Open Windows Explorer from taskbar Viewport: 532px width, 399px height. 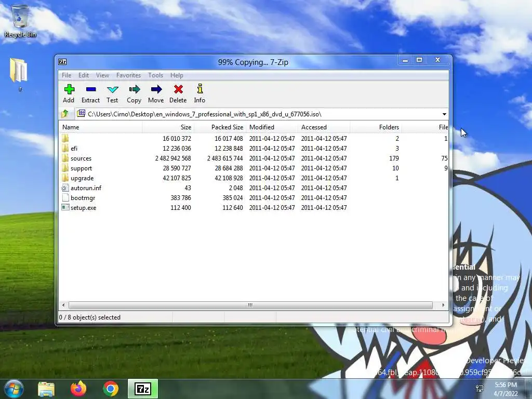(x=46, y=389)
